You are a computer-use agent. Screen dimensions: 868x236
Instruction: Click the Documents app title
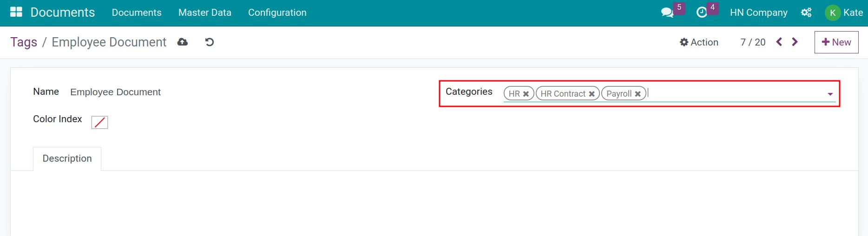coord(63,13)
